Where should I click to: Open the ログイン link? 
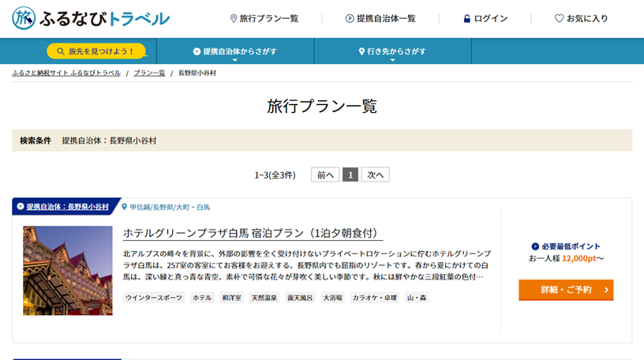pos(485,18)
